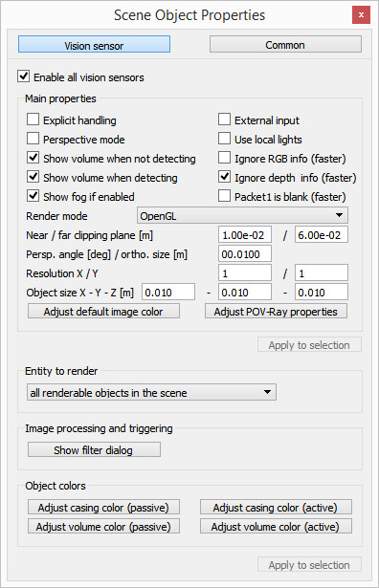
Task: Click the near clipping plane field
Action: (245, 235)
